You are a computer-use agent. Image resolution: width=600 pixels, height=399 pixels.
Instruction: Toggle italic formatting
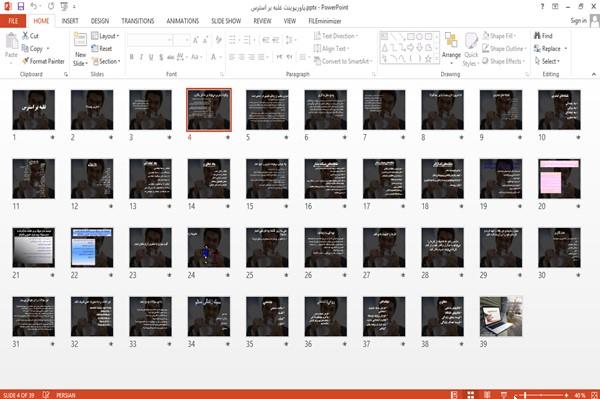(x=141, y=57)
